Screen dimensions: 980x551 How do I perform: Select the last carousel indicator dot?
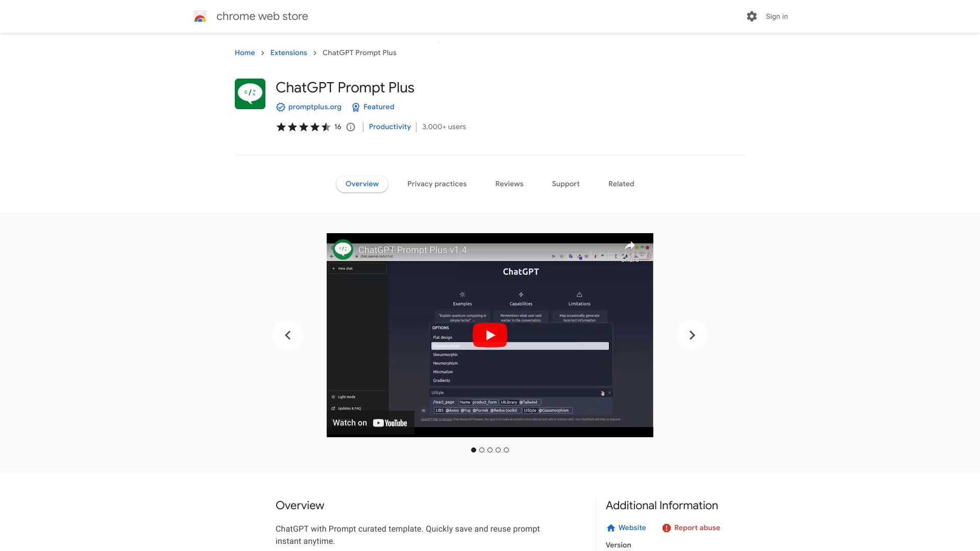tap(506, 450)
